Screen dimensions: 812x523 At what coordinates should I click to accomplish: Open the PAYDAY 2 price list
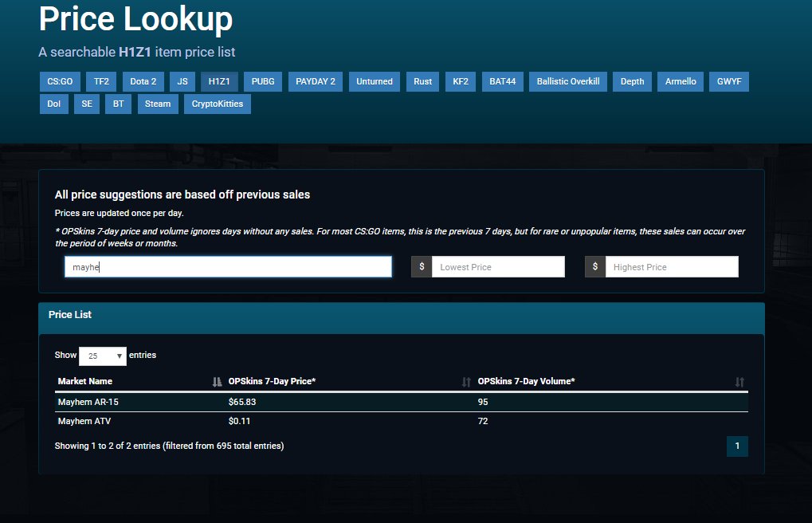(x=316, y=81)
